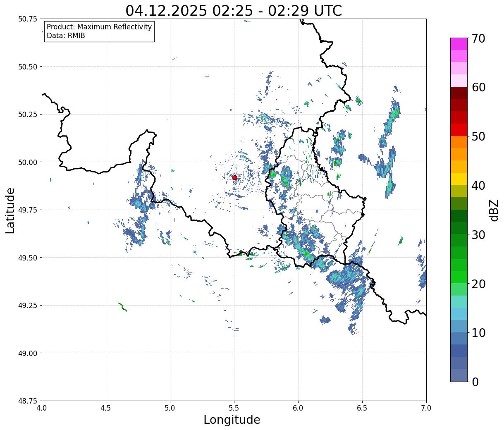The height and width of the screenshot is (430, 504).
Task: Click the longitude tick label 6.5
Action: (362, 408)
